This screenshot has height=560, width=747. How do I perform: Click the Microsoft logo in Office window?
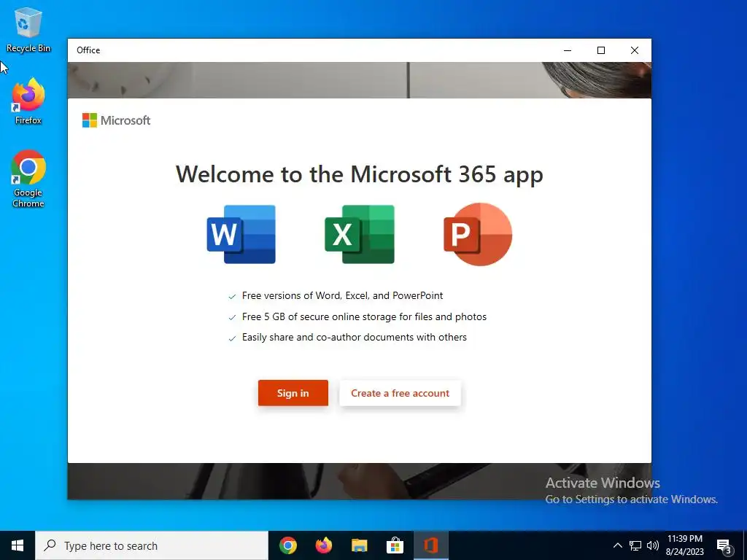point(116,120)
